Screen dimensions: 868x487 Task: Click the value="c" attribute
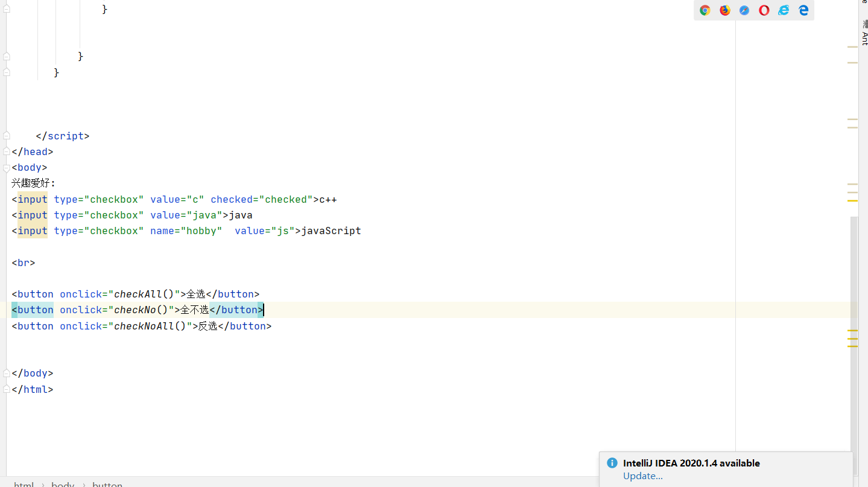[x=177, y=199]
